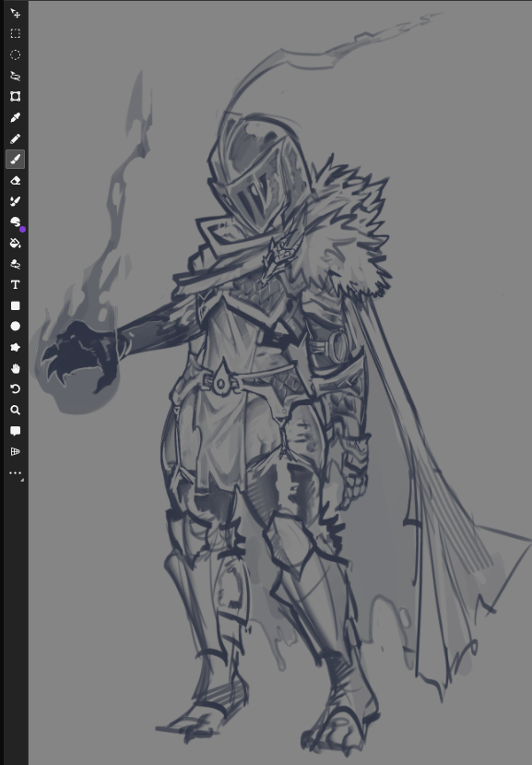Select the Rectangular Marquee tool
The width and height of the screenshot is (532, 765).
pos(15,33)
